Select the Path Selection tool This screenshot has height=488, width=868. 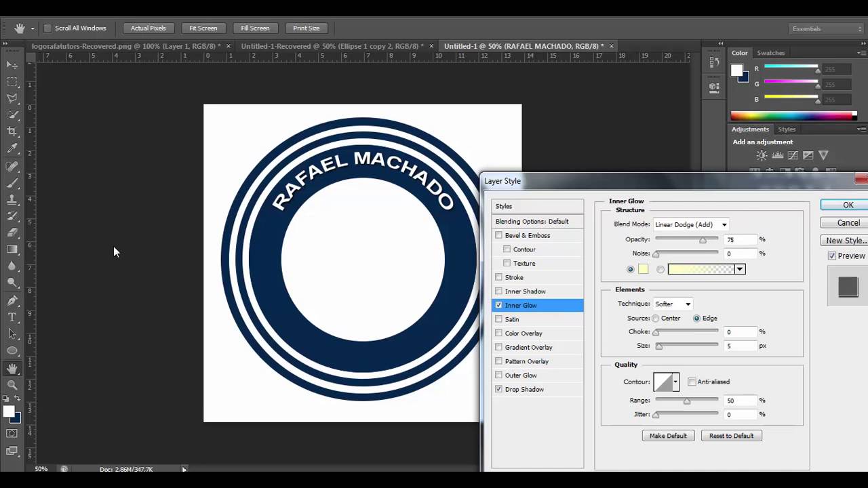[x=12, y=333]
